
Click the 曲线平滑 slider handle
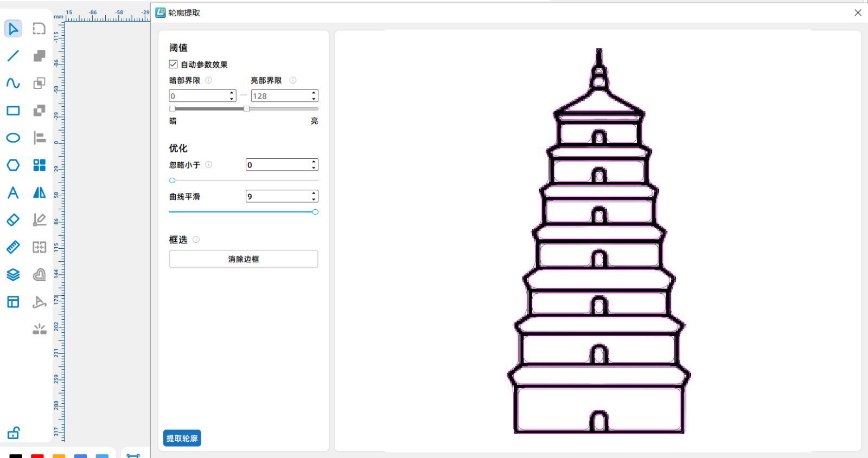pyautogui.click(x=315, y=212)
